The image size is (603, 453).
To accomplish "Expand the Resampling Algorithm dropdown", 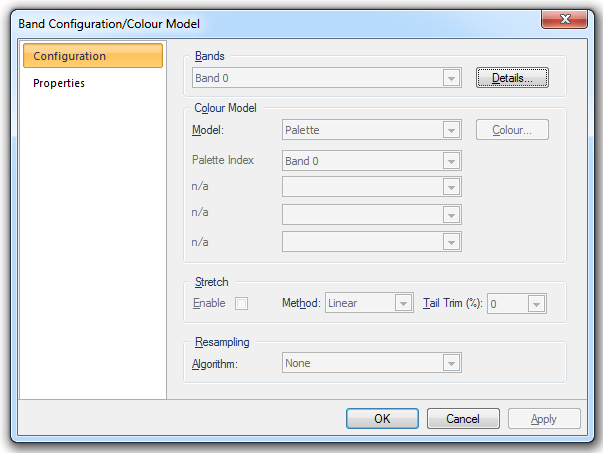I will pos(371,363).
